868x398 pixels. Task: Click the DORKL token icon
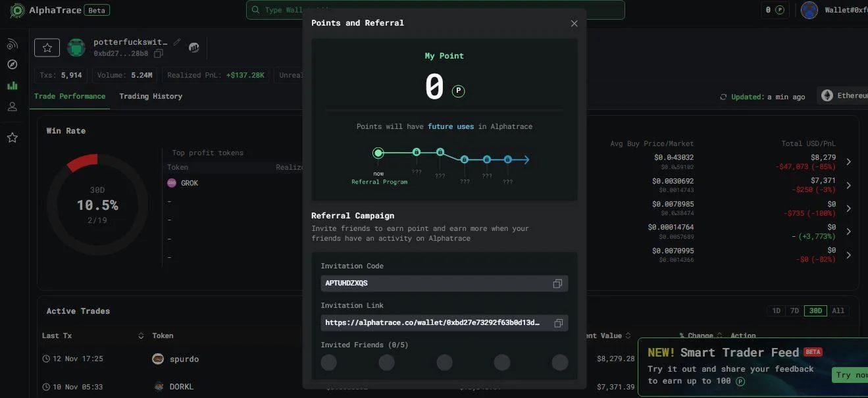coord(158,386)
